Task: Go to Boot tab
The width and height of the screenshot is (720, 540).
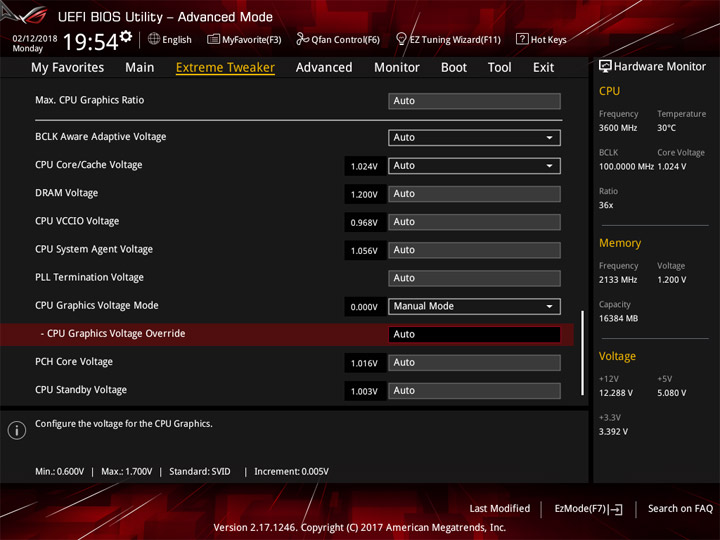Action: click(454, 68)
